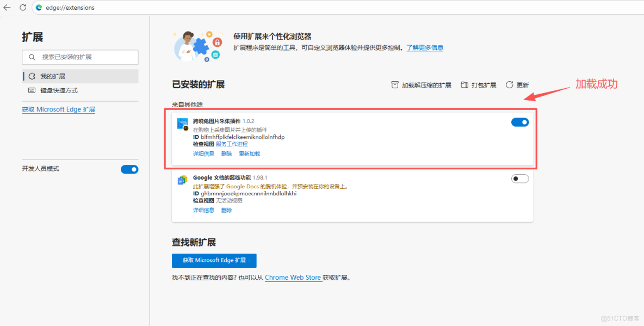644x326 pixels.
Task: Click the magnifier icon in extension search box
Action: click(32, 57)
